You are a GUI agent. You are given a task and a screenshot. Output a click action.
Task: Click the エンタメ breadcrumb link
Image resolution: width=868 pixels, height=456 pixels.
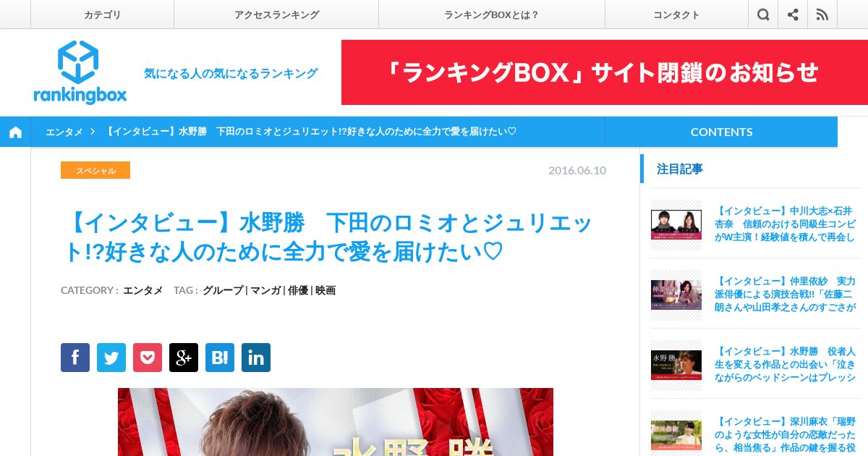64,132
